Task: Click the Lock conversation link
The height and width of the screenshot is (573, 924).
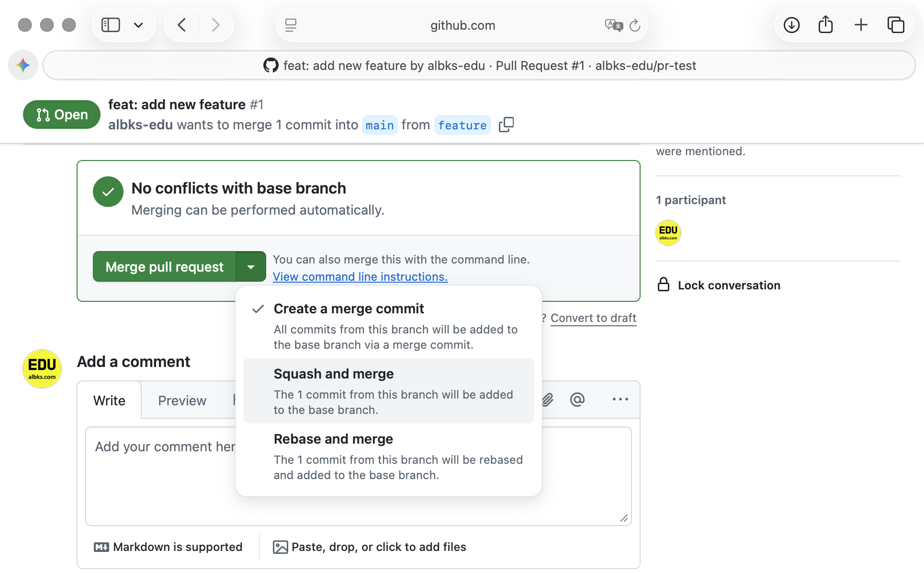Action: coord(729,286)
